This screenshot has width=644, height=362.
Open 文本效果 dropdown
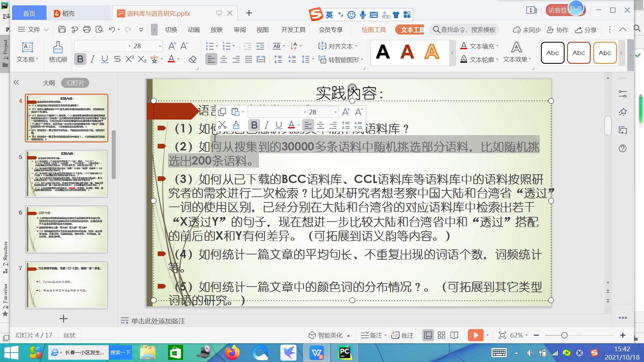[x=517, y=52]
